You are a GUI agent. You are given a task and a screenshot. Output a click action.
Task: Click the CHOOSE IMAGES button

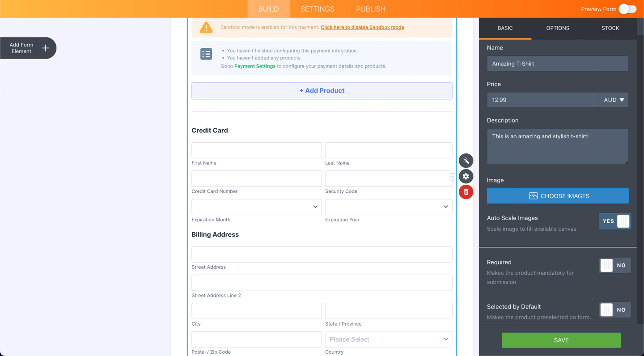558,196
